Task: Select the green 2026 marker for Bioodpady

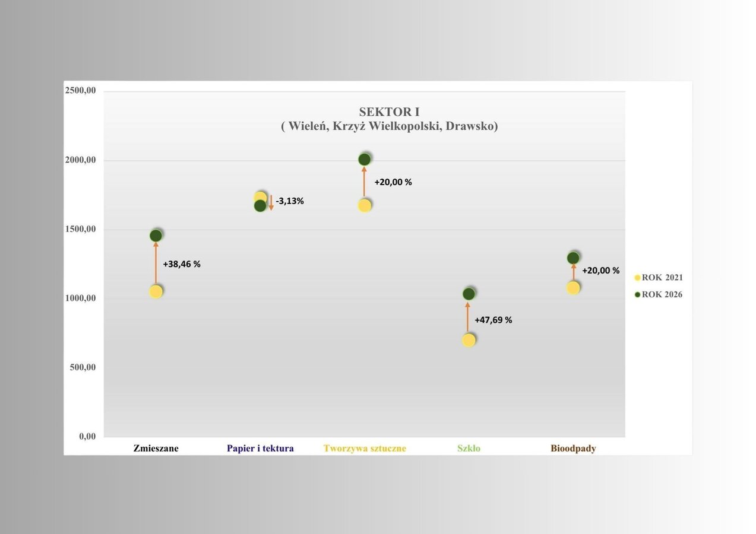Action: pyautogui.click(x=573, y=258)
